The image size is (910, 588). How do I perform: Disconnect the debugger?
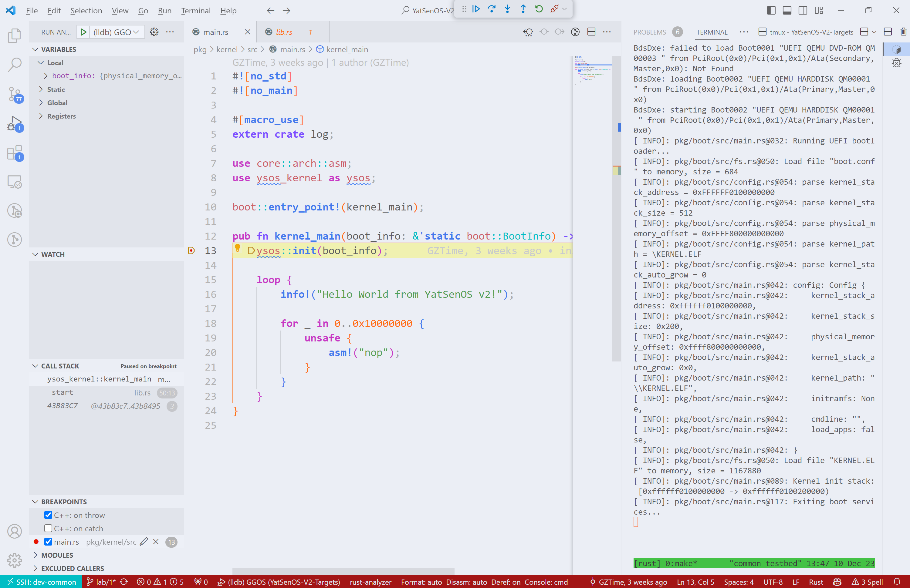click(555, 9)
